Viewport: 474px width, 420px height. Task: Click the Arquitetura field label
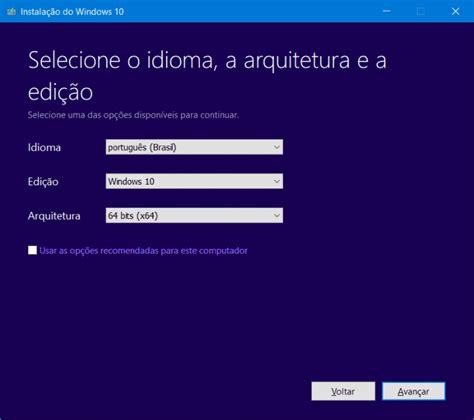coord(54,216)
